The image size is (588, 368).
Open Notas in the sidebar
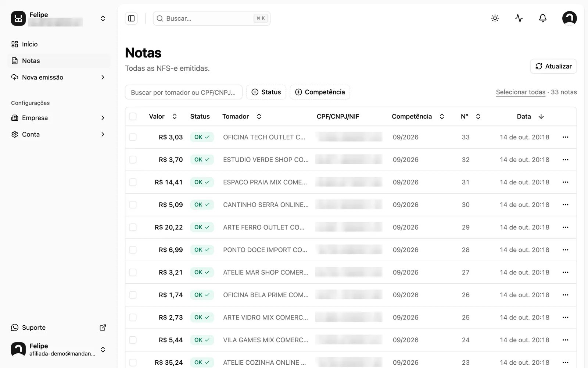[x=59, y=61]
